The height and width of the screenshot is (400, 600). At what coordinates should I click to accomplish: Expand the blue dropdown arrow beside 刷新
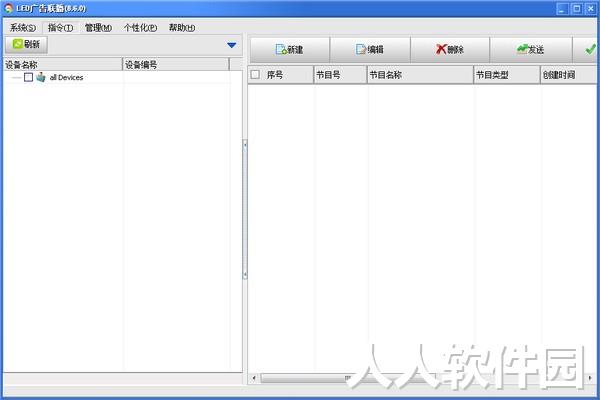tap(232, 45)
